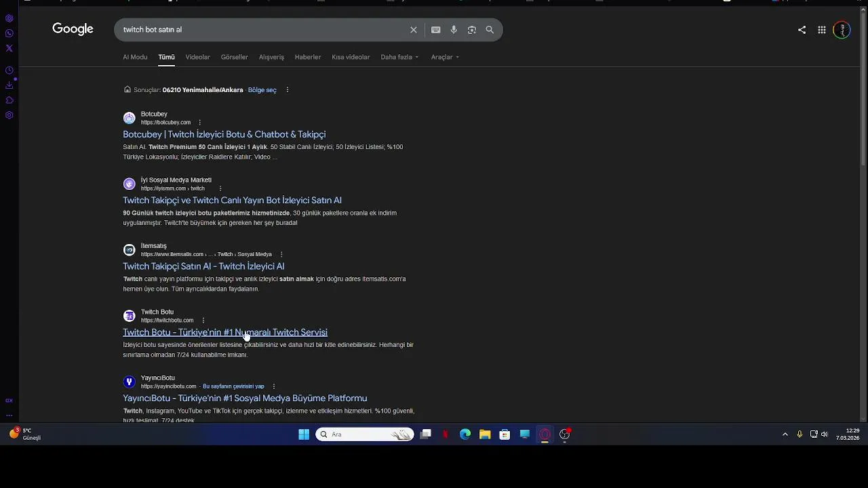Open more options for İtemsatış result
The height and width of the screenshot is (488, 868).
coord(281,254)
